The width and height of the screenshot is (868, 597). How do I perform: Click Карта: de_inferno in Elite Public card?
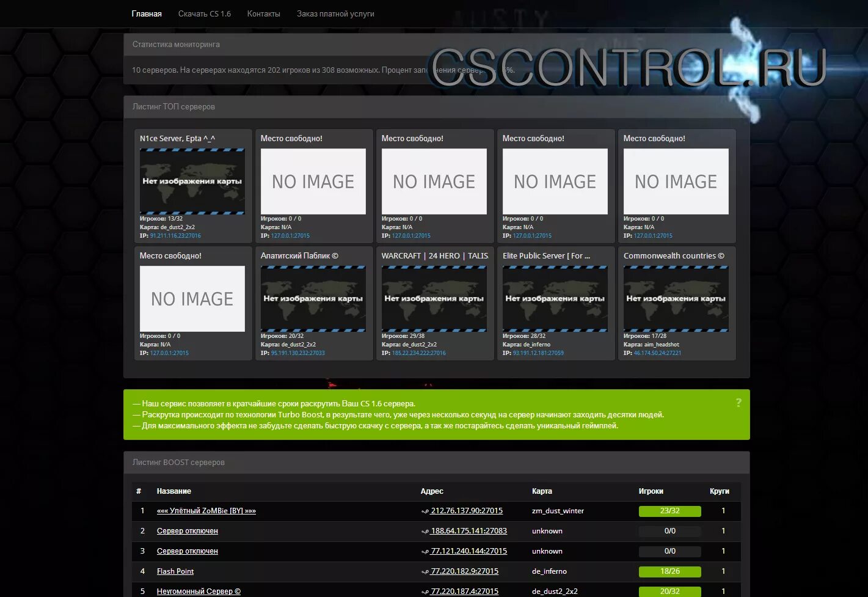[x=527, y=345]
